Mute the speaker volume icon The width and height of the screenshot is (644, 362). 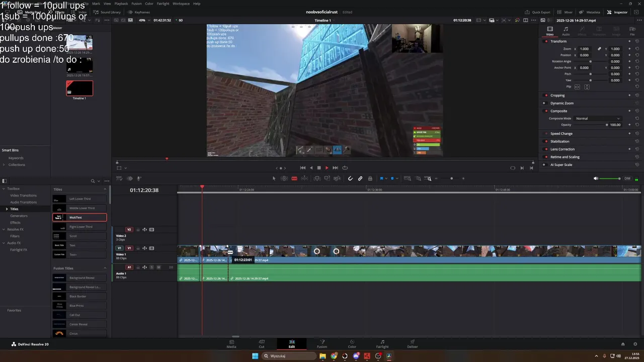596,178
